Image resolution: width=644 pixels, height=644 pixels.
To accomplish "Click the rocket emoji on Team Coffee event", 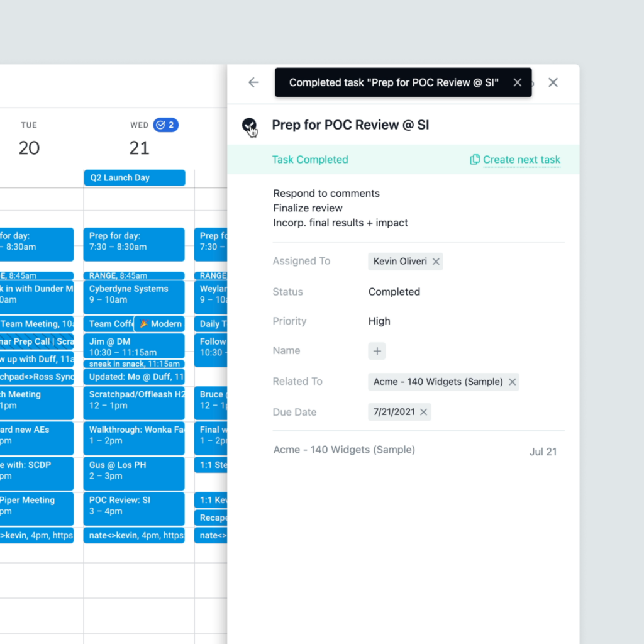I will click(x=143, y=324).
